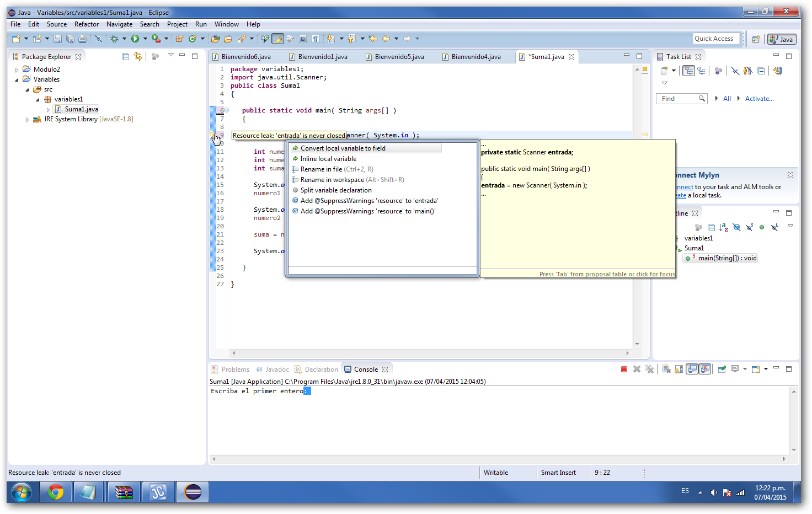Open the Project menu
This screenshot has width=812, height=514.
[x=177, y=24]
